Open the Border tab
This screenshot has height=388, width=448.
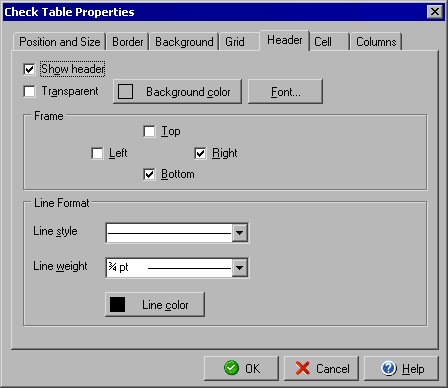tap(128, 42)
